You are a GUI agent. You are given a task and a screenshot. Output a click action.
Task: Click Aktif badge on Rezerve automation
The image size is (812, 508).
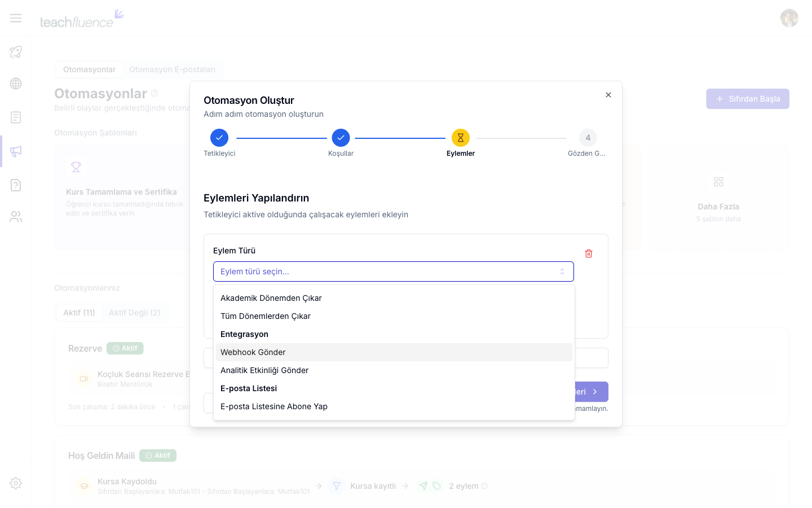pyautogui.click(x=125, y=348)
